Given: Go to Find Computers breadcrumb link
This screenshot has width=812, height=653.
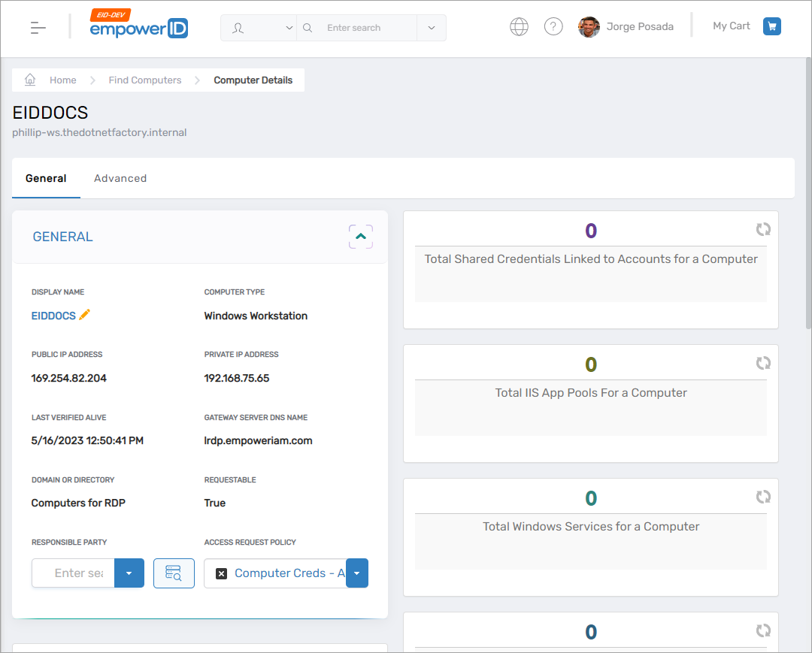Looking at the screenshot, I should click(145, 80).
